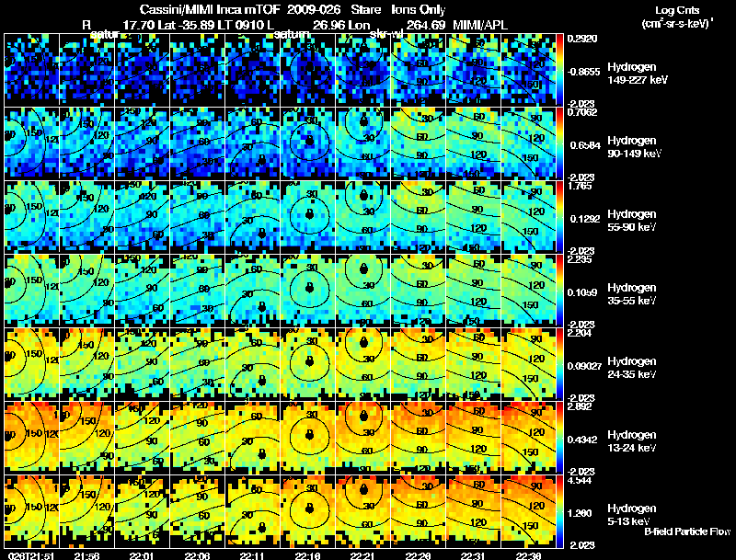Select the 21:56 panel in 24-35 keV row
The width and height of the screenshot is (736, 560).
point(86,364)
